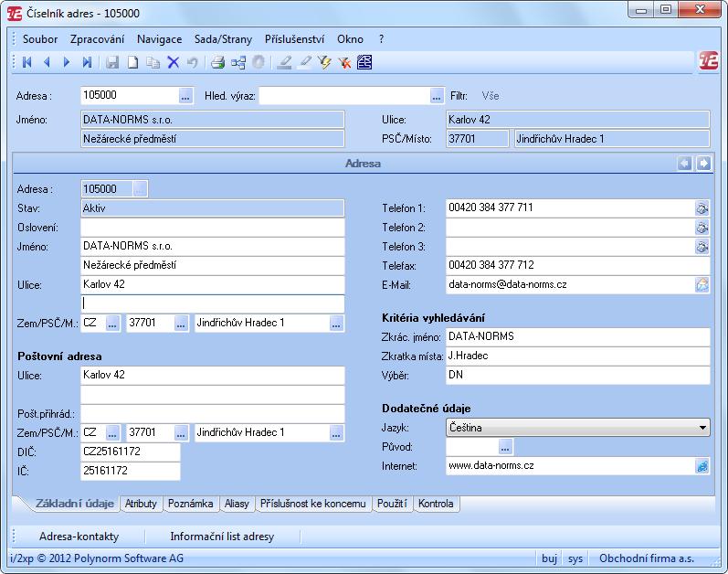Click the IČ field 25161172
728x574 pixels.
coord(130,471)
